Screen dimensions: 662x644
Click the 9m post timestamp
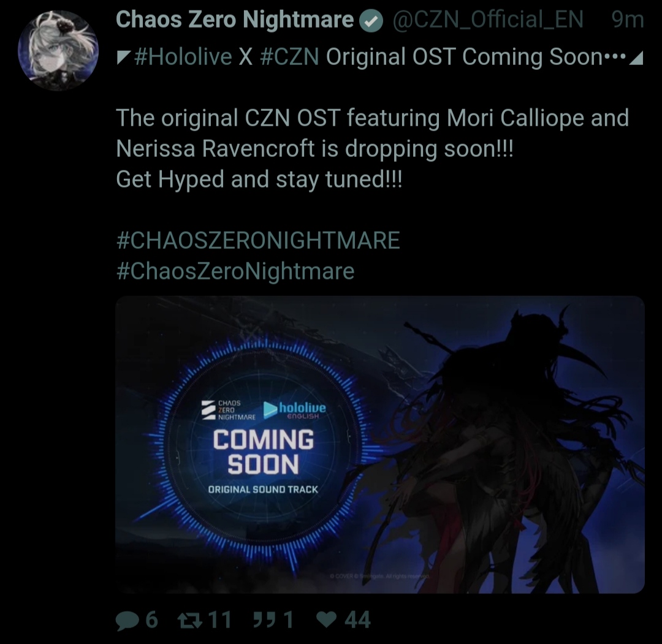click(628, 20)
